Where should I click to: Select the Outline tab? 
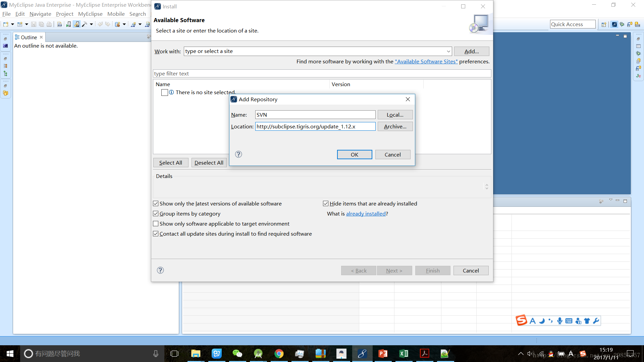pos(29,37)
